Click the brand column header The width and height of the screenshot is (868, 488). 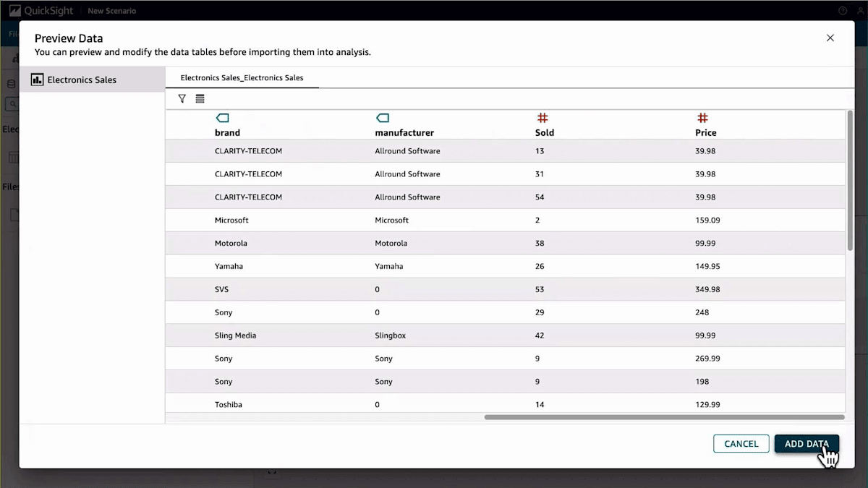pyautogui.click(x=227, y=133)
